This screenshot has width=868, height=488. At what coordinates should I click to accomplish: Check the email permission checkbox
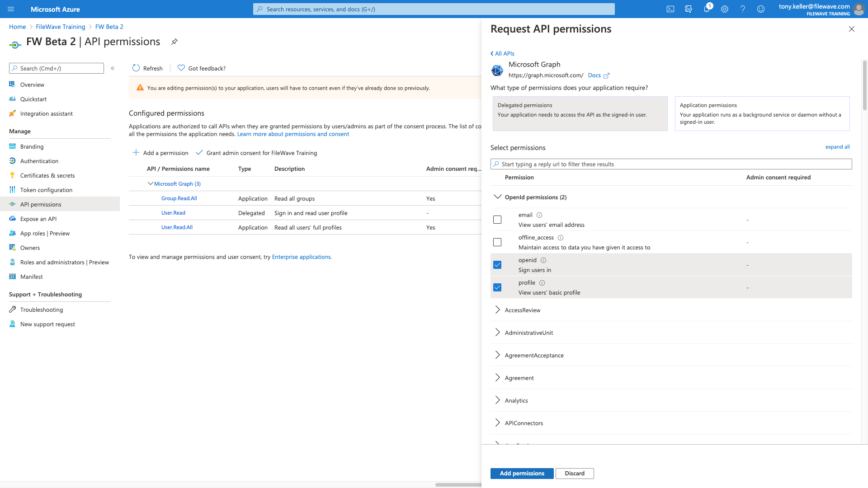(x=497, y=220)
